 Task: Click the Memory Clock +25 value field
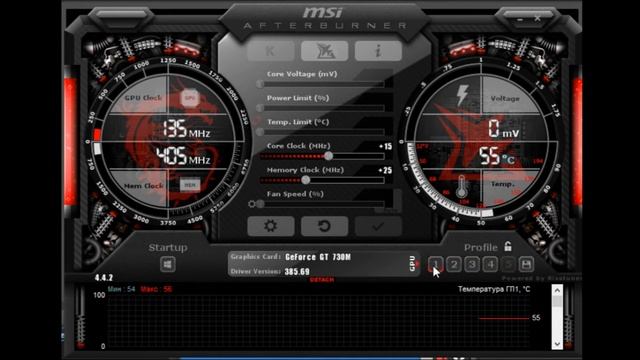(x=385, y=170)
